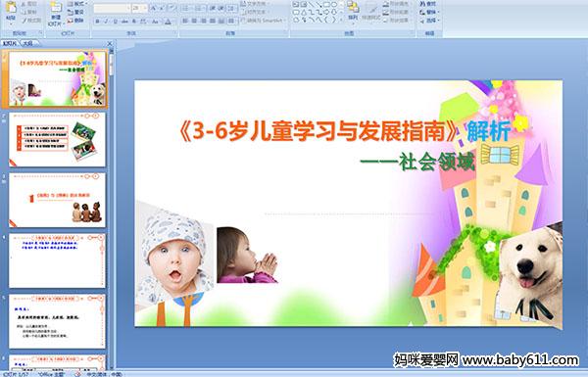This screenshot has width=588, height=377.
Task: Click the font color swatch button
Action: tap(168, 22)
